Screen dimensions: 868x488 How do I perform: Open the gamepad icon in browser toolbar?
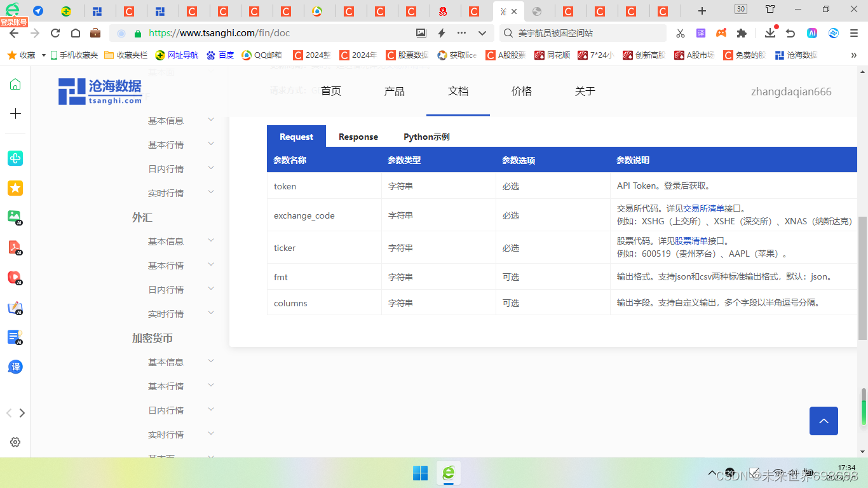[721, 33]
